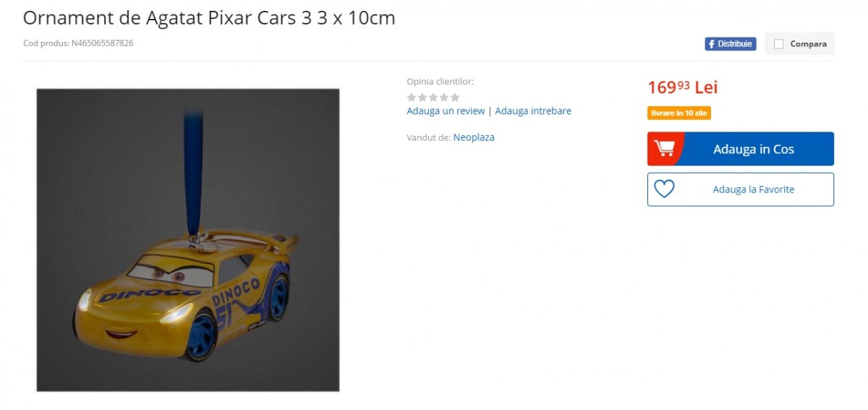Image resolution: width=868 pixels, height=410 pixels.
Task: Click the heart icon for favorites
Action: pos(664,189)
